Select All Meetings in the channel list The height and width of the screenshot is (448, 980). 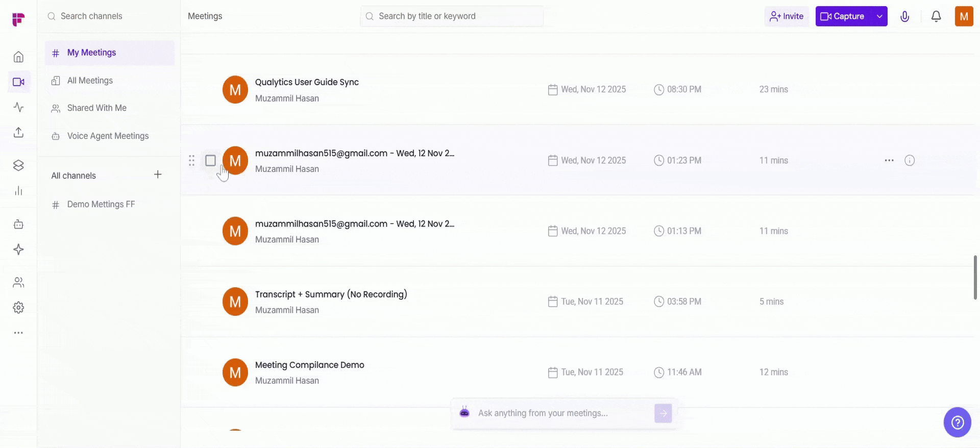pos(90,81)
